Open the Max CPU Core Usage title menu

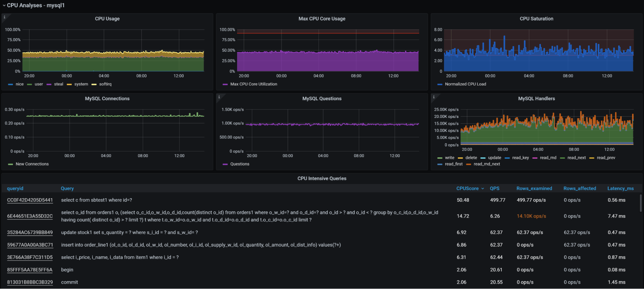coord(322,19)
